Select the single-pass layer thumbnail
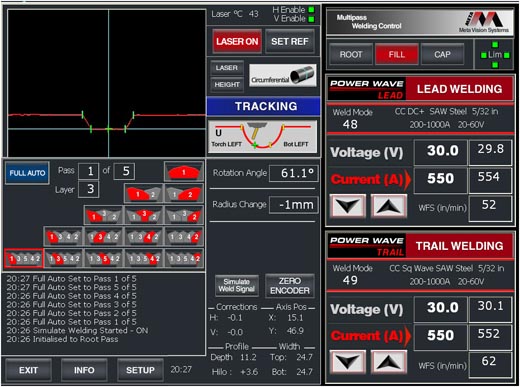This screenshot has width=520, height=387. [x=184, y=171]
